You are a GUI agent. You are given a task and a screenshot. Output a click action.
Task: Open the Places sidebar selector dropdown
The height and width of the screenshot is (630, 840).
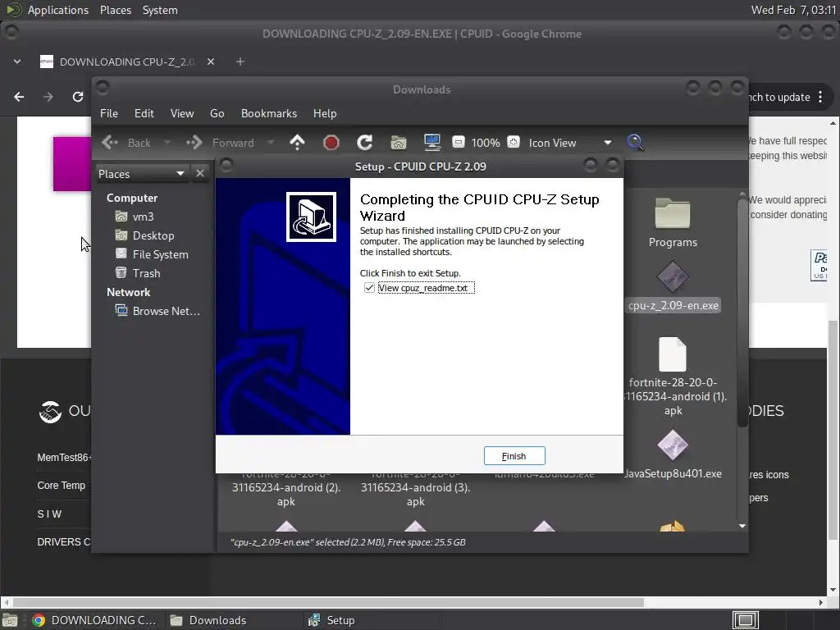tap(141, 174)
